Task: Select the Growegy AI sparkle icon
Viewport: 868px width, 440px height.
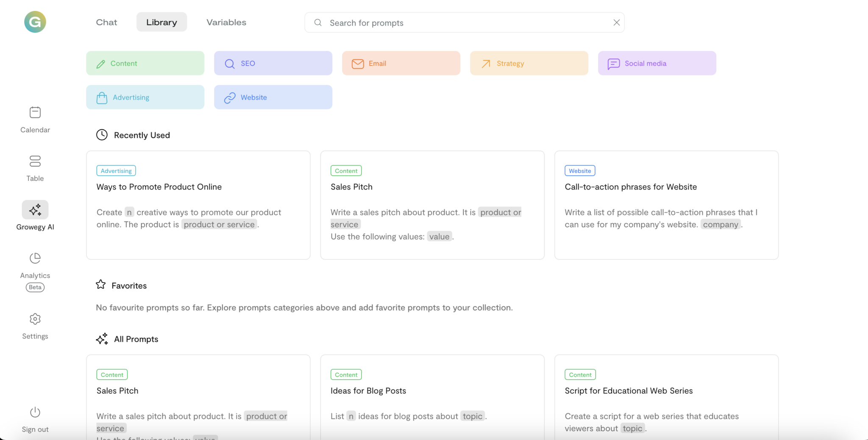Action: tap(35, 210)
